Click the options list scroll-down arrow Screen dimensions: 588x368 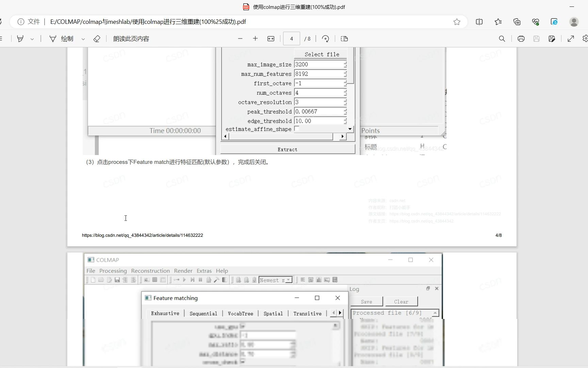350,129
